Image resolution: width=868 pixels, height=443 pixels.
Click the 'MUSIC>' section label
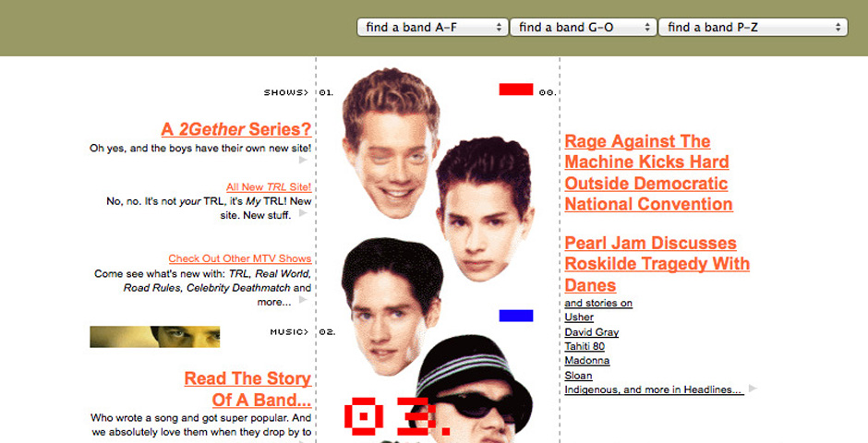click(x=290, y=332)
